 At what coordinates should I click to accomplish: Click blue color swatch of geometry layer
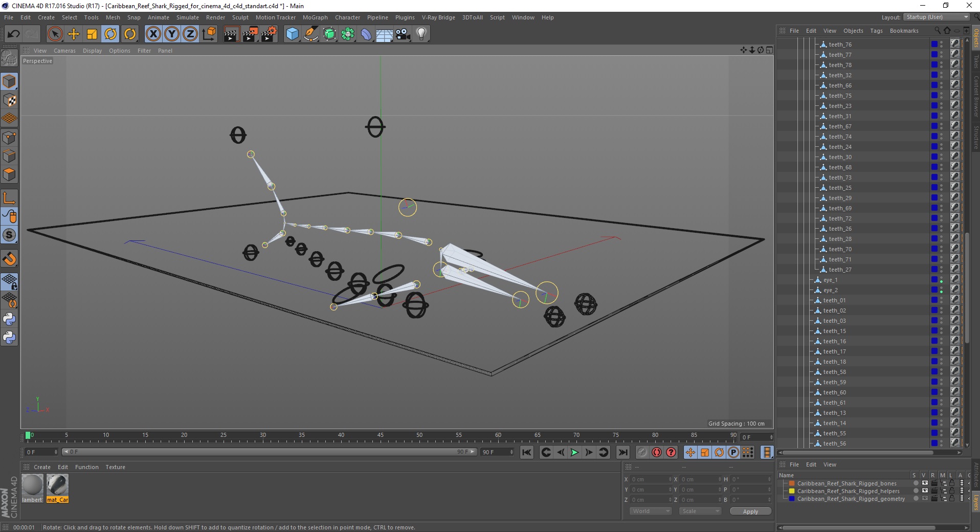tap(792, 499)
